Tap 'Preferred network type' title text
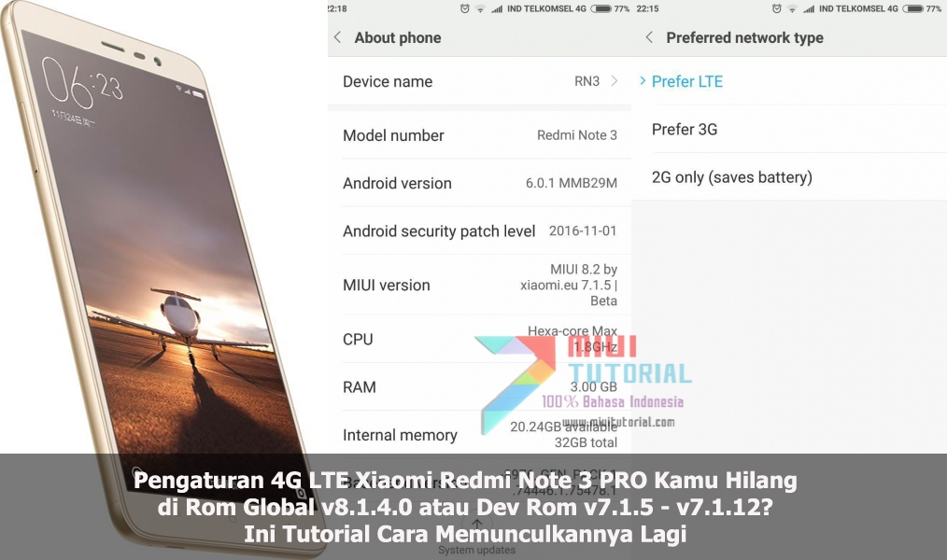947x560 pixels. coord(744,37)
